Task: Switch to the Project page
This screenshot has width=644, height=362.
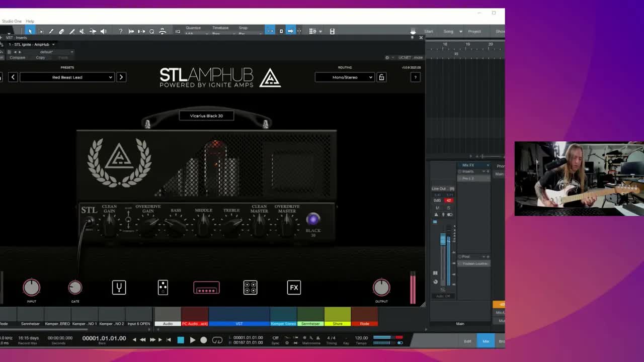Action: pos(474,31)
